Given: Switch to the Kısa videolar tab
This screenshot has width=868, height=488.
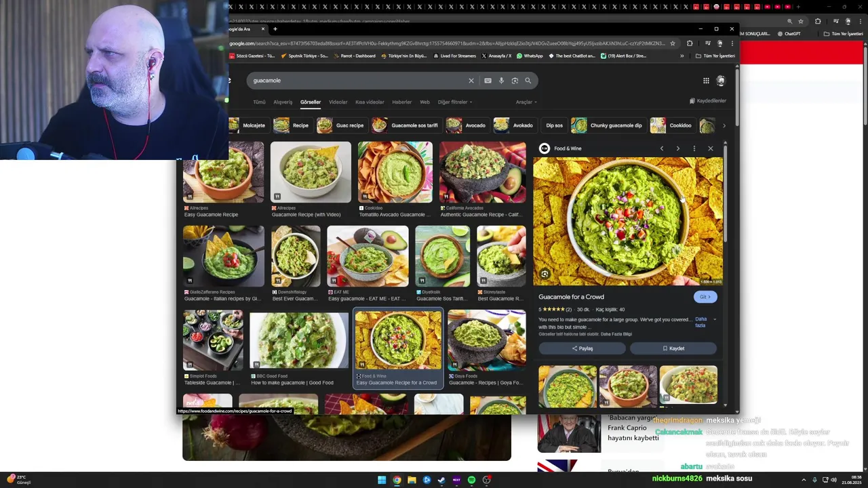Looking at the screenshot, I should (370, 102).
